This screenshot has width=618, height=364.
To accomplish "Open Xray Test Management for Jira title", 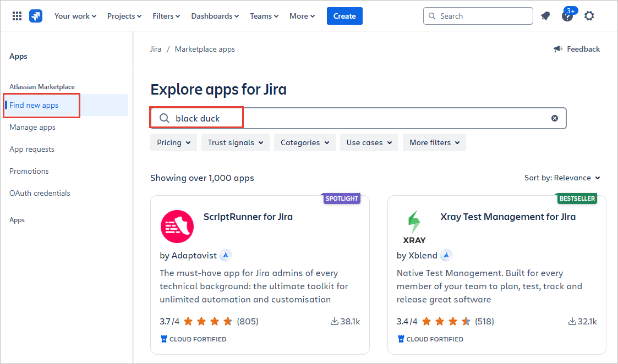I will click(508, 217).
